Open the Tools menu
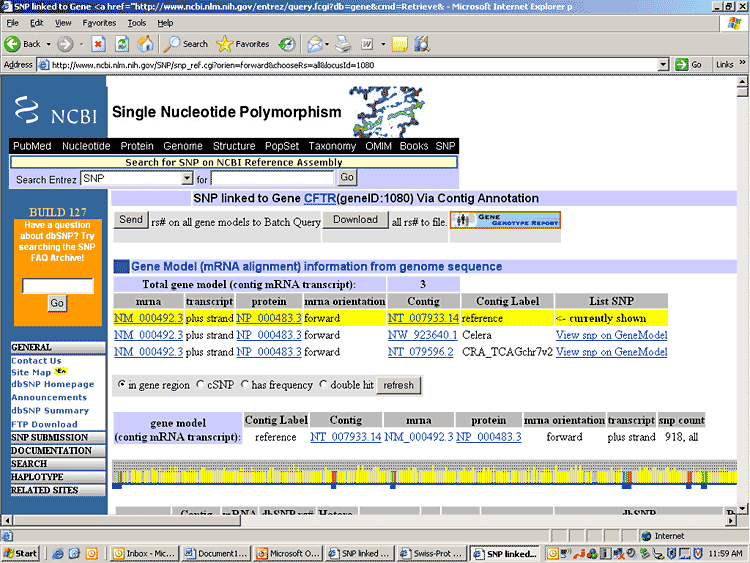The image size is (750, 563). (x=137, y=23)
